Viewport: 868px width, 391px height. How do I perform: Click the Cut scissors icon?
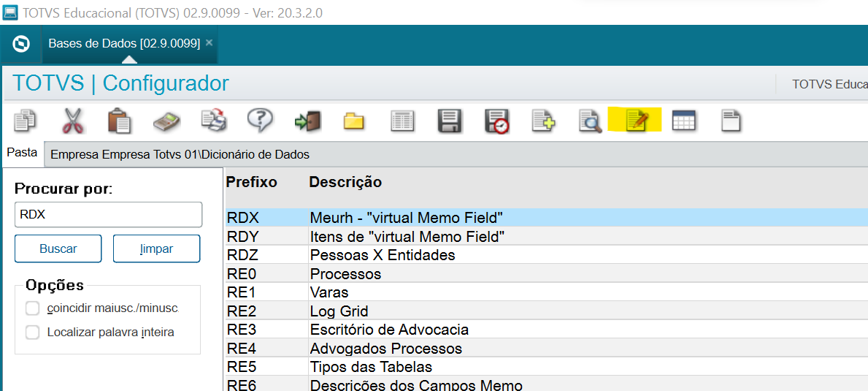pos(72,120)
